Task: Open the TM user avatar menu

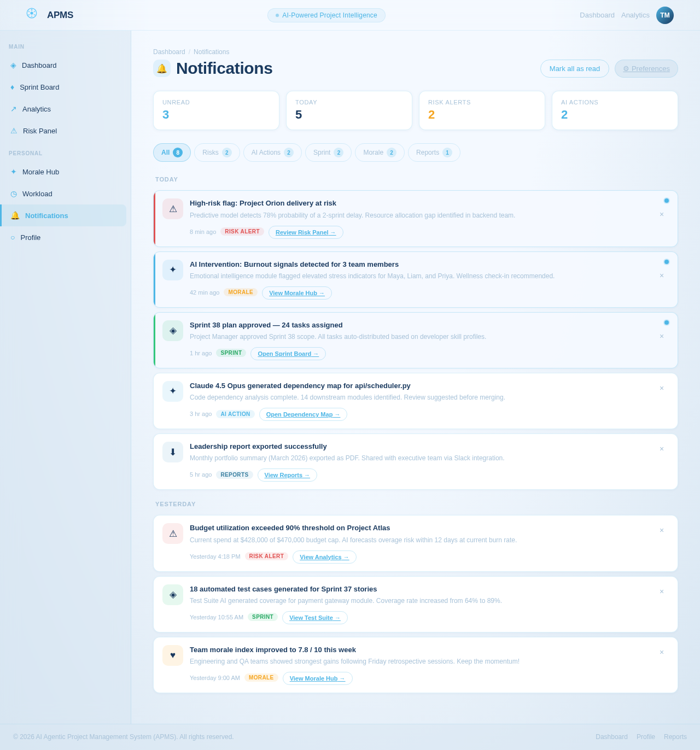Action: (665, 15)
